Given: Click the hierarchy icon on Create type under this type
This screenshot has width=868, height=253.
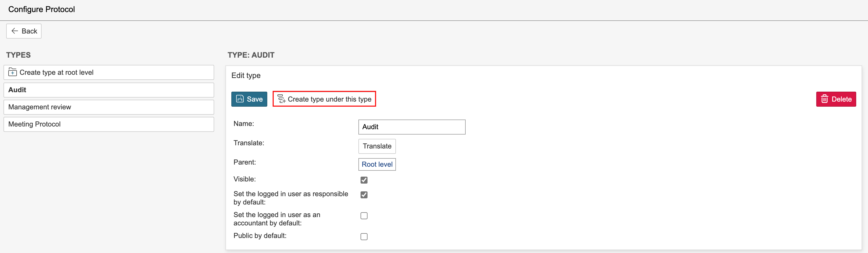Looking at the screenshot, I should (x=281, y=99).
